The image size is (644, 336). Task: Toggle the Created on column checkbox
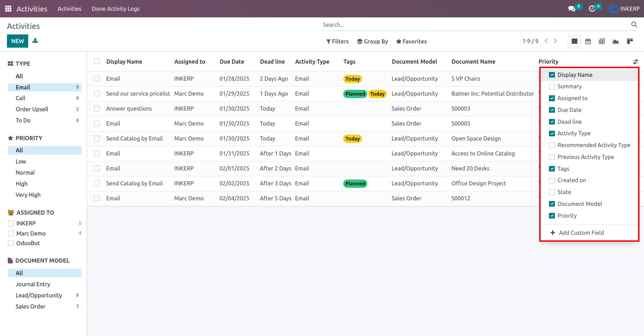click(552, 180)
